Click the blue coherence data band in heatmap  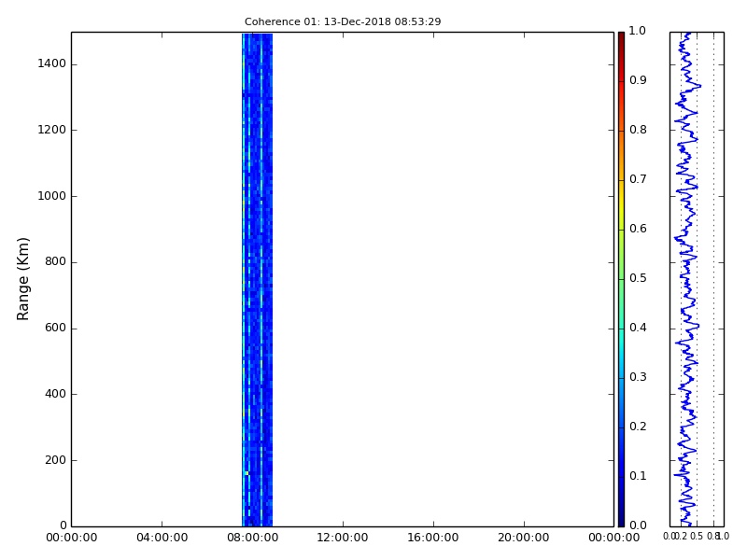pos(258,279)
